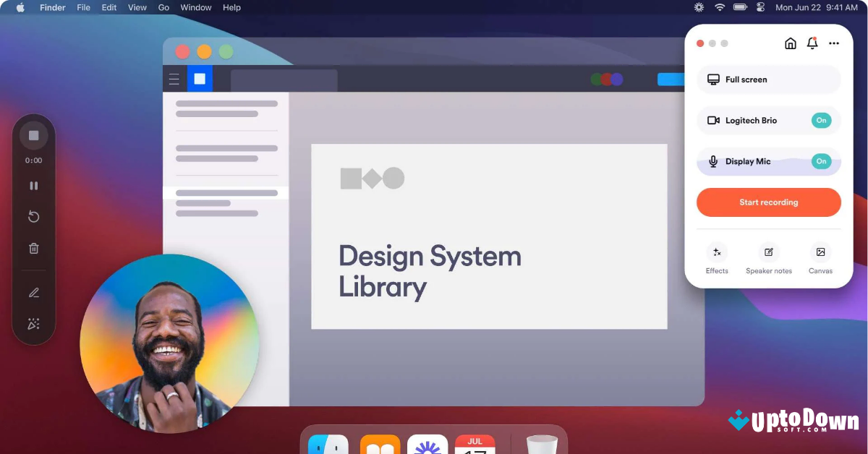
Task: Open the Go menu in the menu bar
Action: tap(163, 7)
